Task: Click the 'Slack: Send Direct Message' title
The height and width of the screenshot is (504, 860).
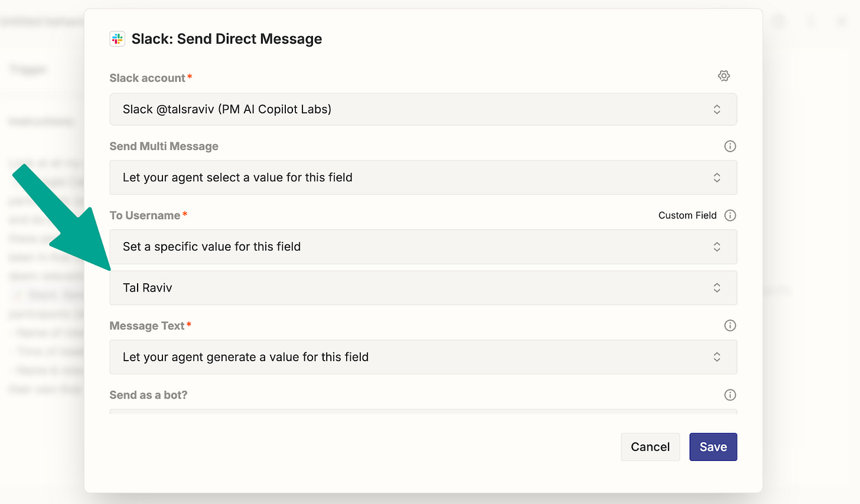Action: (227, 39)
